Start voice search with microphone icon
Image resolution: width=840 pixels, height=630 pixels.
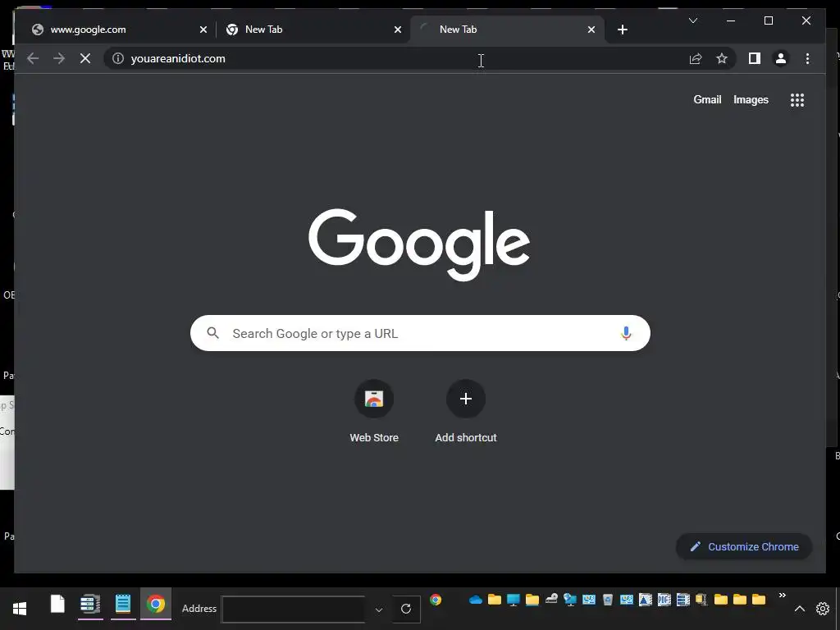[626, 333]
